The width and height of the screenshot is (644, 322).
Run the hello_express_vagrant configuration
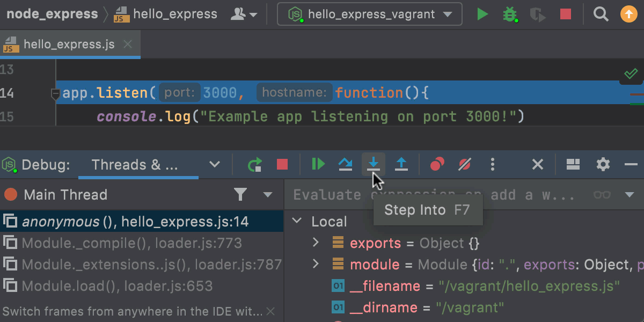(481, 14)
